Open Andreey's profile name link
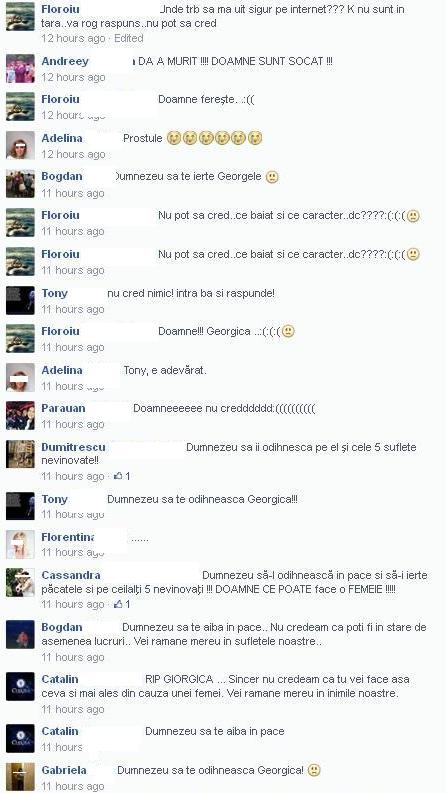This screenshot has height=793, width=446. point(65,61)
